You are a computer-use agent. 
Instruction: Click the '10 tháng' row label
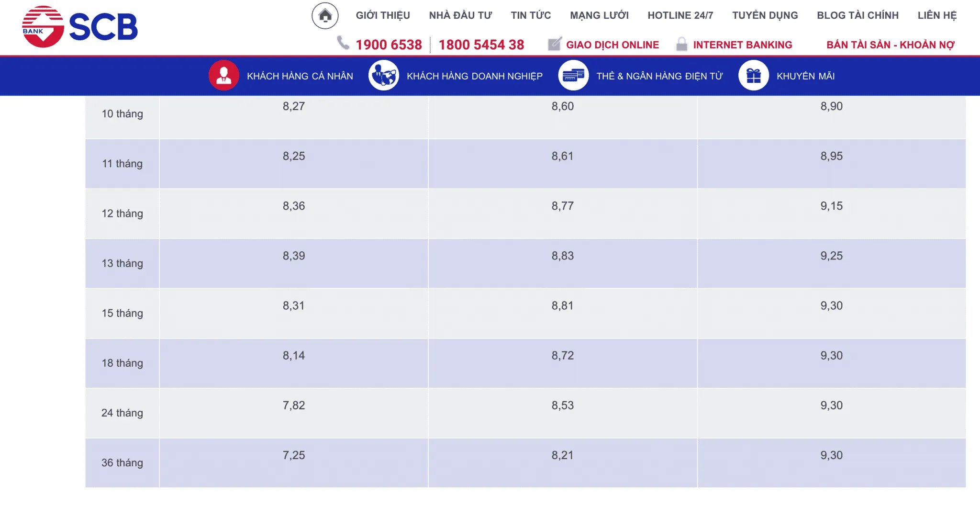point(122,114)
